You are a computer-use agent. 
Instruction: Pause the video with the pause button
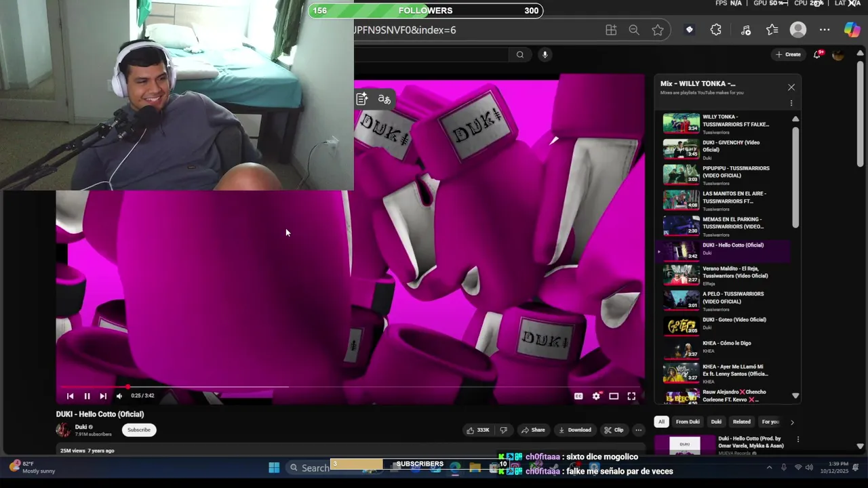(x=87, y=396)
